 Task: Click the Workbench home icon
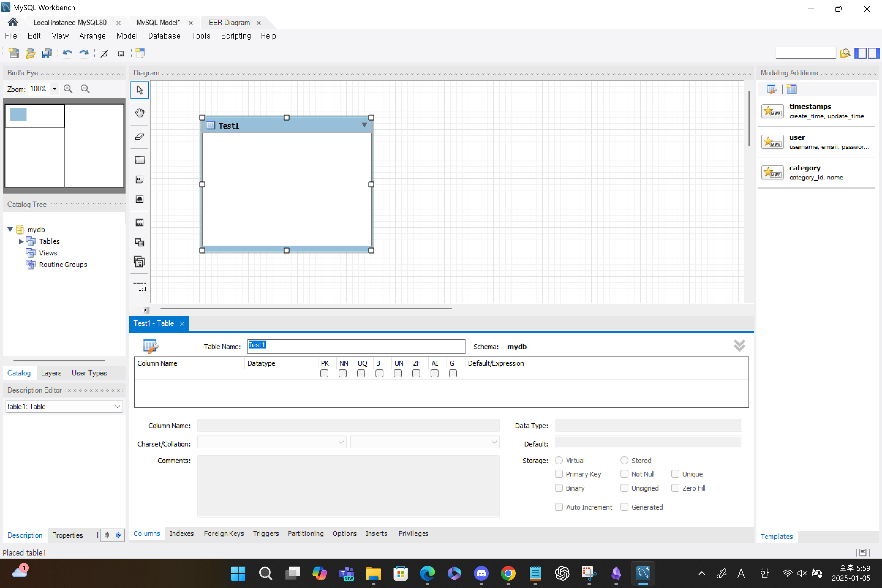13,22
